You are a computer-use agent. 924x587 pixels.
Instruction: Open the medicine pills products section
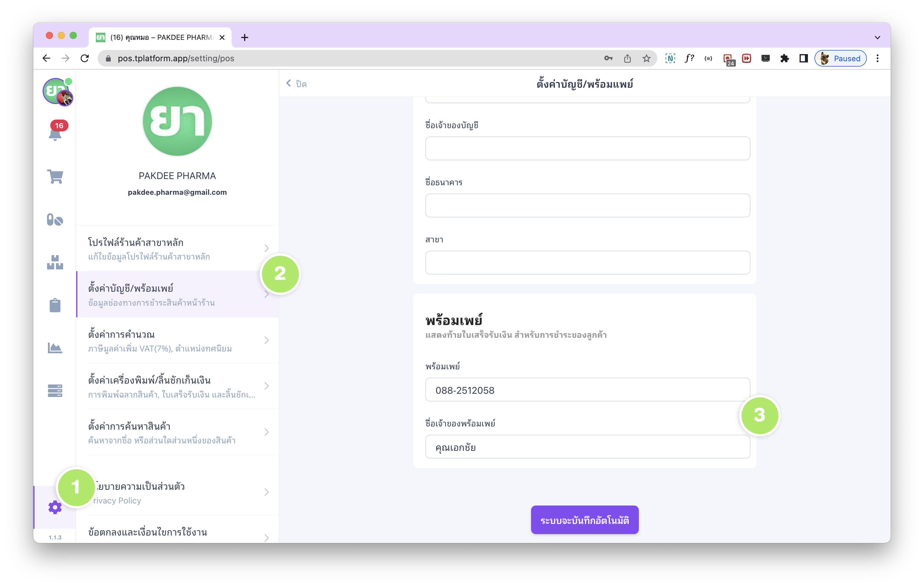(x=55, y=220)
